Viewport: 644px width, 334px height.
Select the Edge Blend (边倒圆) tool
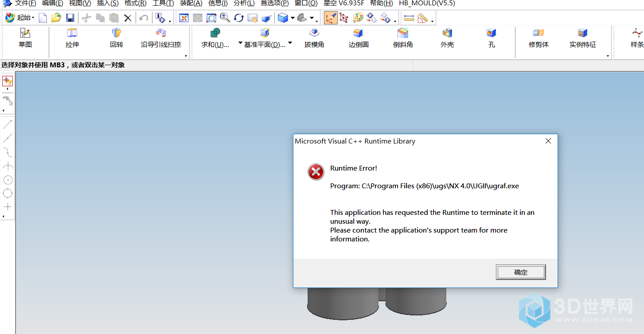pyautogui.click(x=359, y=38)
